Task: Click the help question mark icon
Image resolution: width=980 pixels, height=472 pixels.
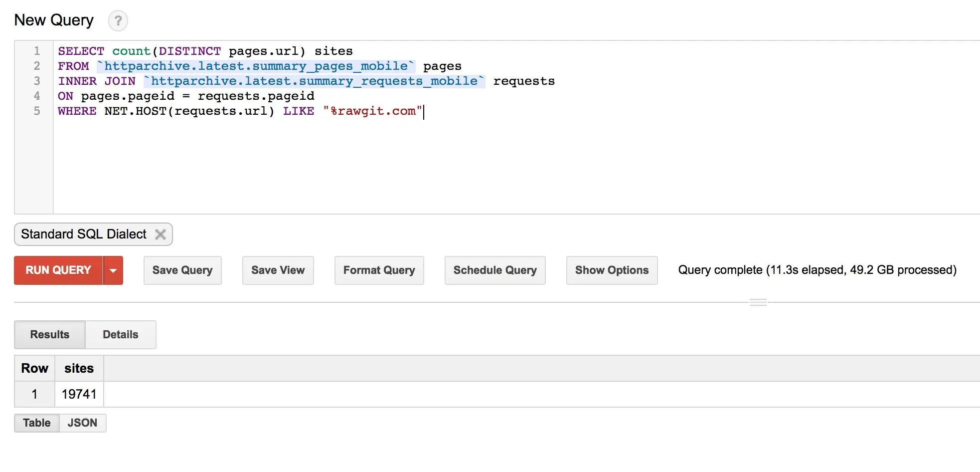Action: 118,21
